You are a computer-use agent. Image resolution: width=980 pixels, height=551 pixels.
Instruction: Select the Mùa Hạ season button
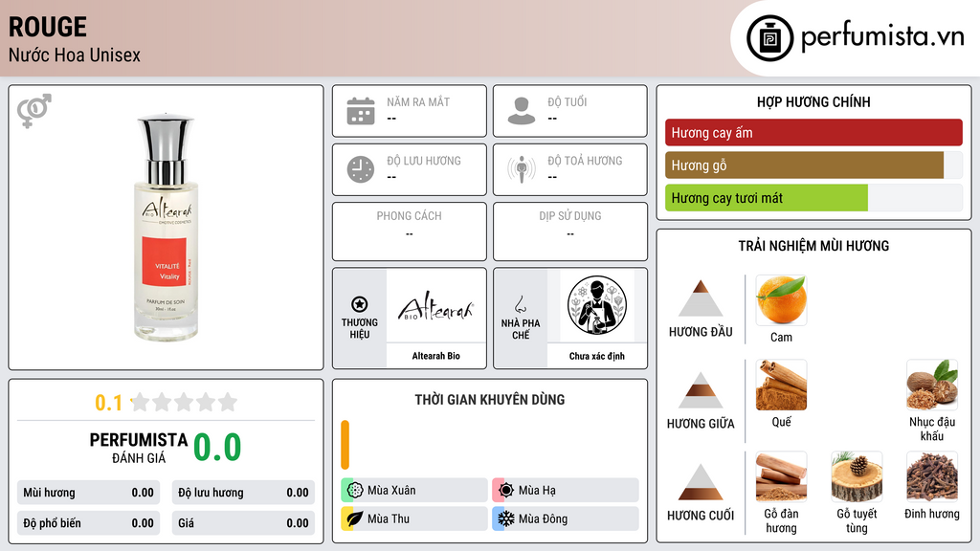(566, 491)
